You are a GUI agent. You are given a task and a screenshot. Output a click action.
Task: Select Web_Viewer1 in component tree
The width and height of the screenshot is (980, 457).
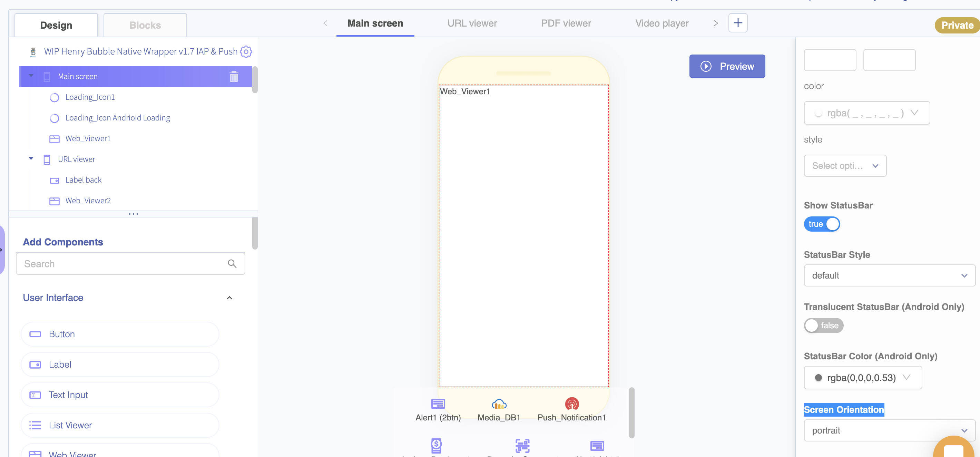[x=88, y=138]
